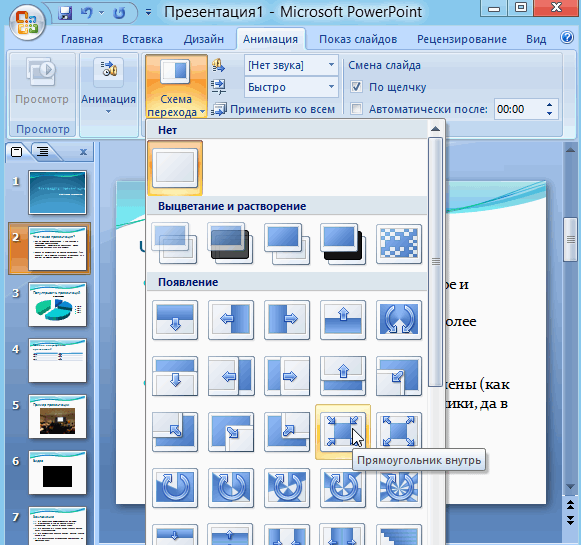Click the 00:00 time input field

[x=519, y=109]
